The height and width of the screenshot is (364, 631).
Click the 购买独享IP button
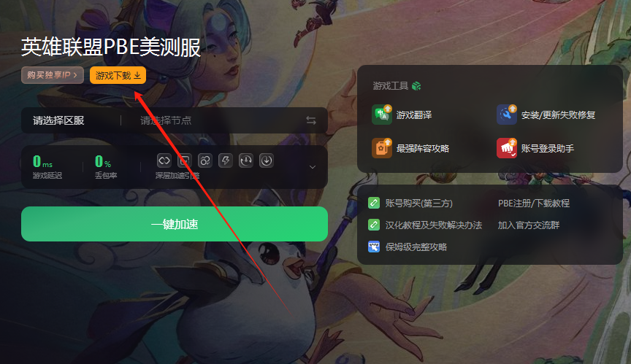(53, 75)
